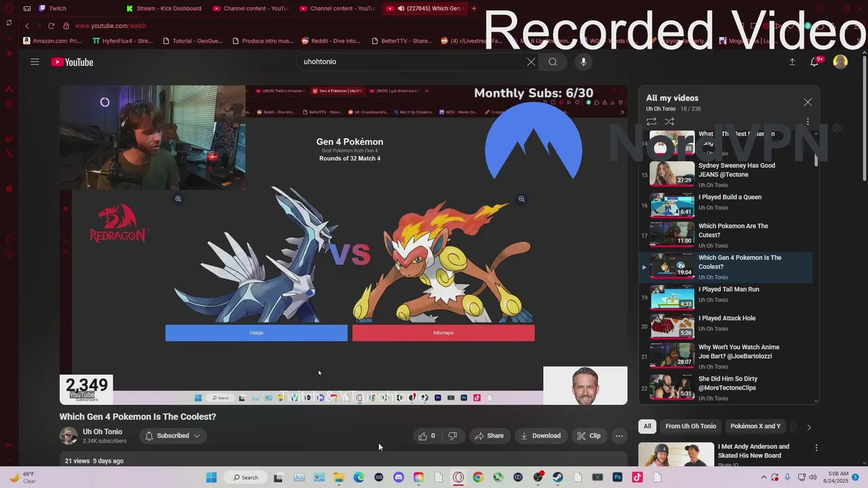Open Which Pokemon Are The Cutest?
This screenshot has width=868, height=488.
pyautogui.click(x=726, y=235)
